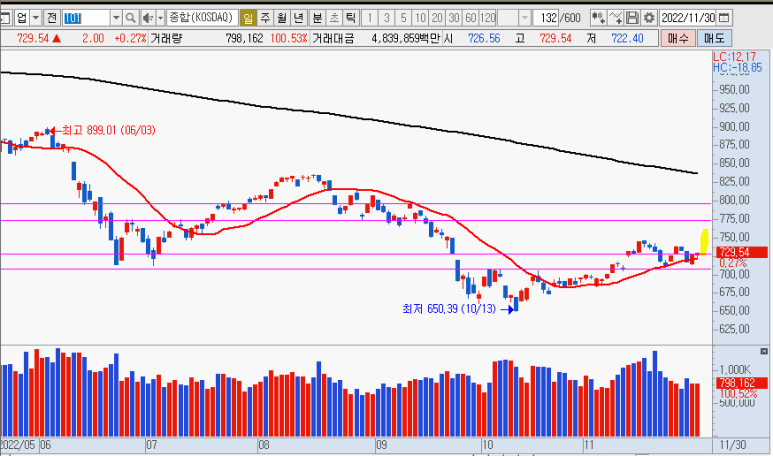Viewport: 773px width, 456px height.
Task: Click the LC:12.17 label
Action: (x=734, y=57)
